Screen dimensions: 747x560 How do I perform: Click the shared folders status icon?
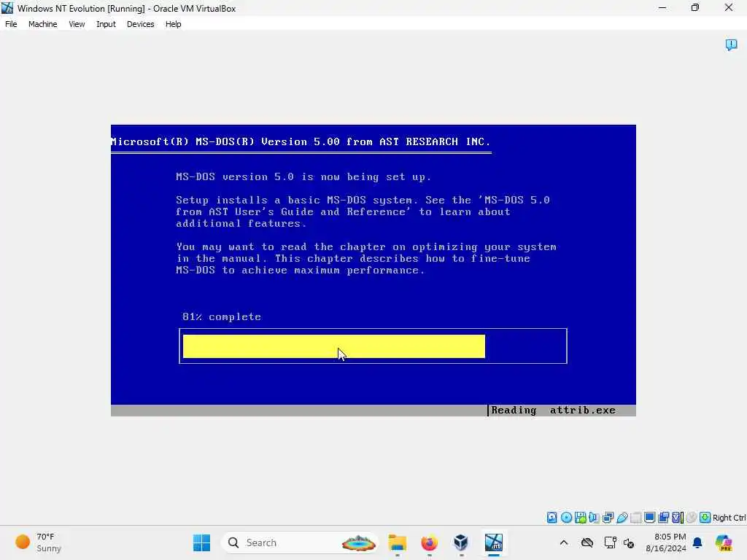pos(635,518)
